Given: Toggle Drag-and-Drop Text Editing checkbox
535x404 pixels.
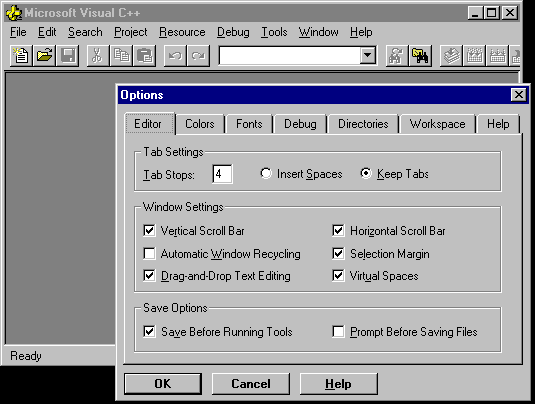Looking at the screenshot, I should click(x=149, y=276).
